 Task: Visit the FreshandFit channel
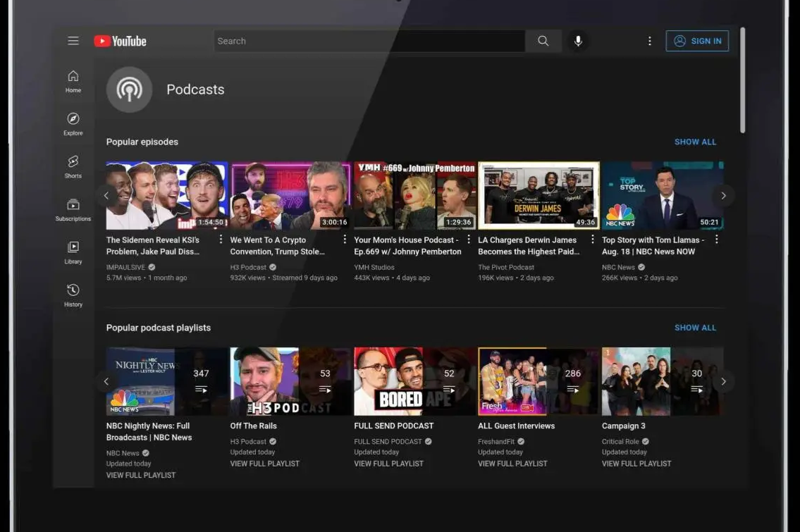tap(496, 442)
